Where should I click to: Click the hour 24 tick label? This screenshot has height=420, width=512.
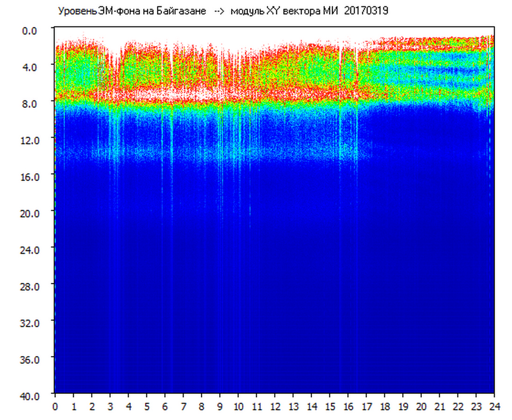[494, 406]
